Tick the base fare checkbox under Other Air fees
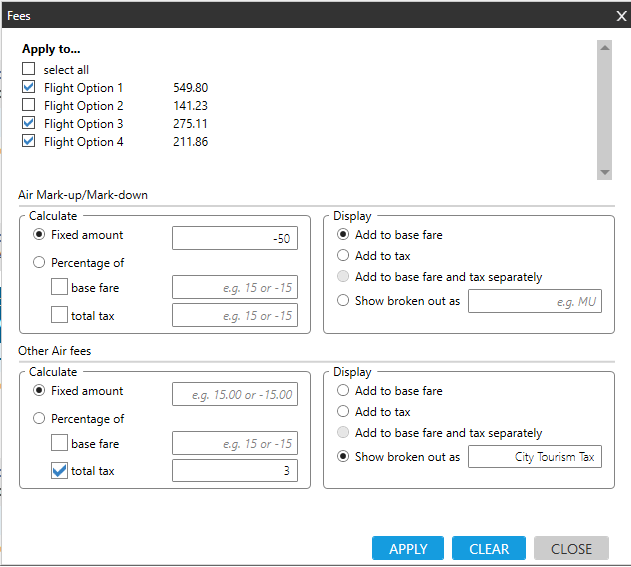 [x=59, y=444]
